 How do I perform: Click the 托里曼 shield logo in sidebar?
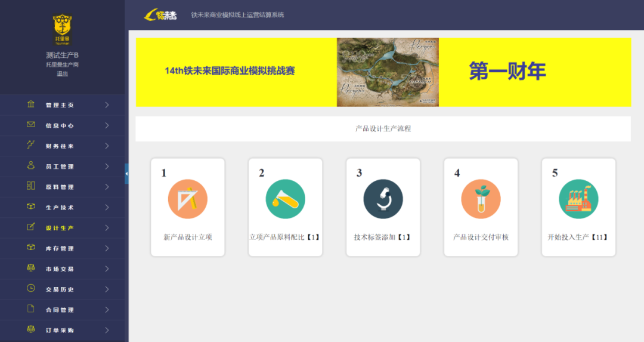pyautogui.click(x=63, y=29)
